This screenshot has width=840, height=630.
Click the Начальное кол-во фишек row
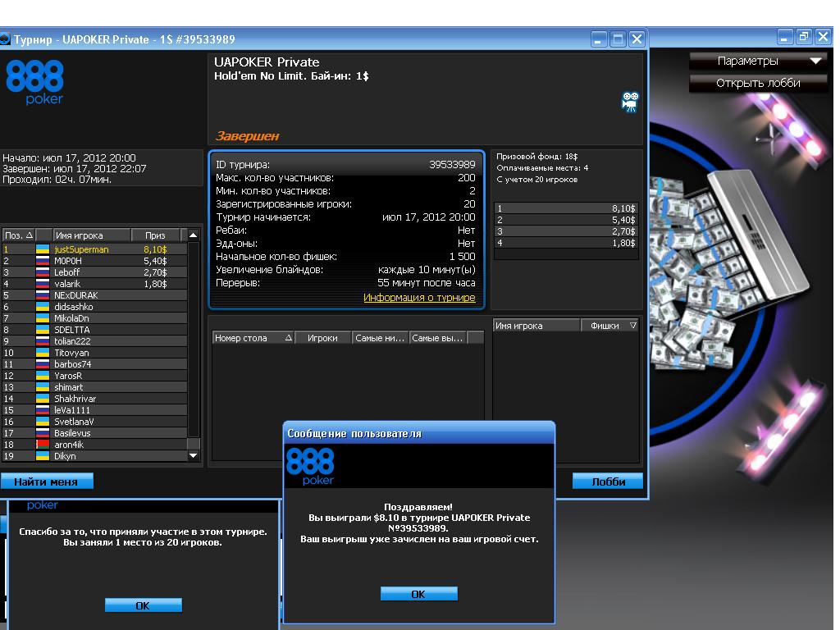pos(345,257)
